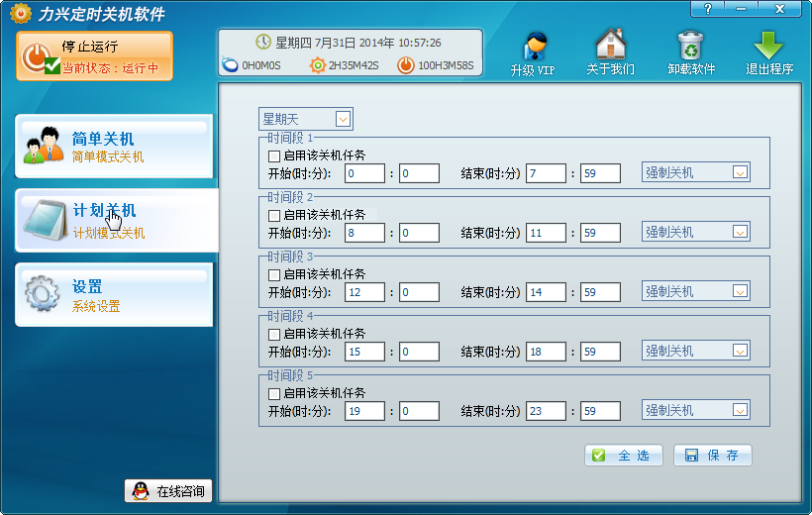This screenshot has height=515, width=812.
Task: Click the QQ penguin icon of 在线咨询
Action: pos(141,490)
